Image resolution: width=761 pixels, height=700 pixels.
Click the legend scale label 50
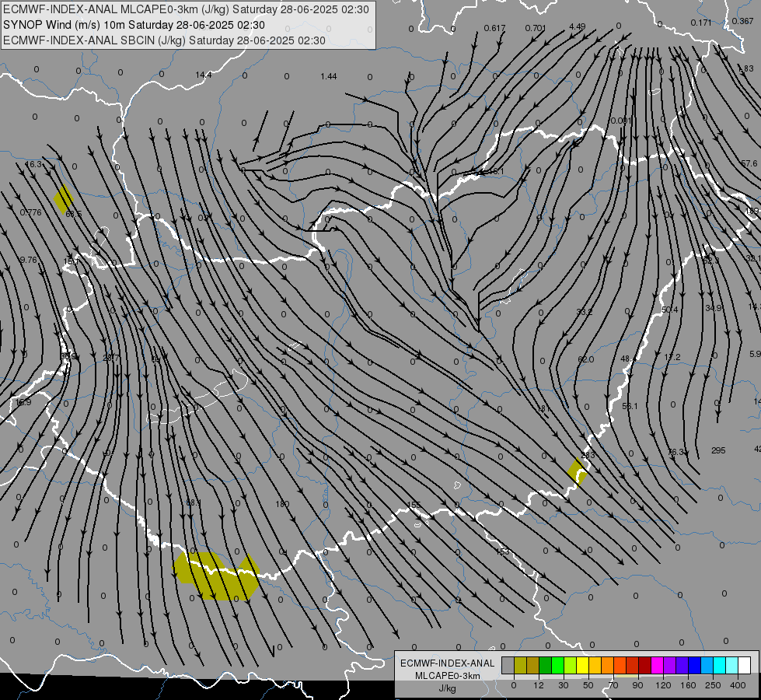pos(588,685)
